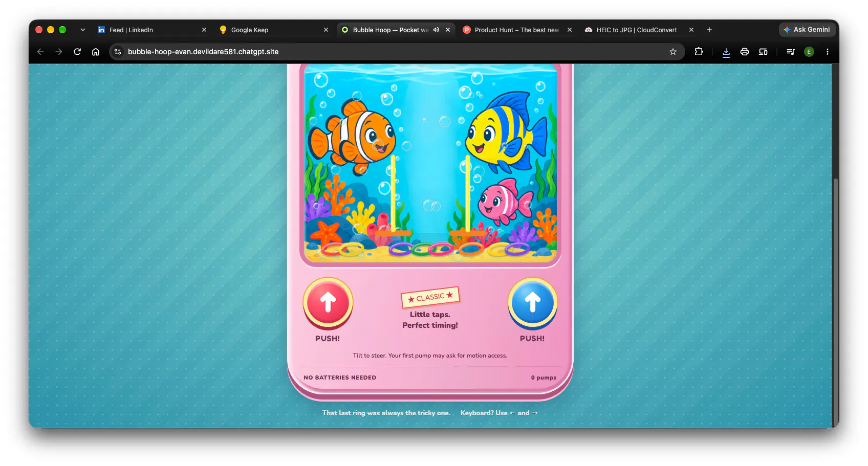Open the Chrome three-dot menu
This screenshot has height=466, width=868.
(828, 52)
